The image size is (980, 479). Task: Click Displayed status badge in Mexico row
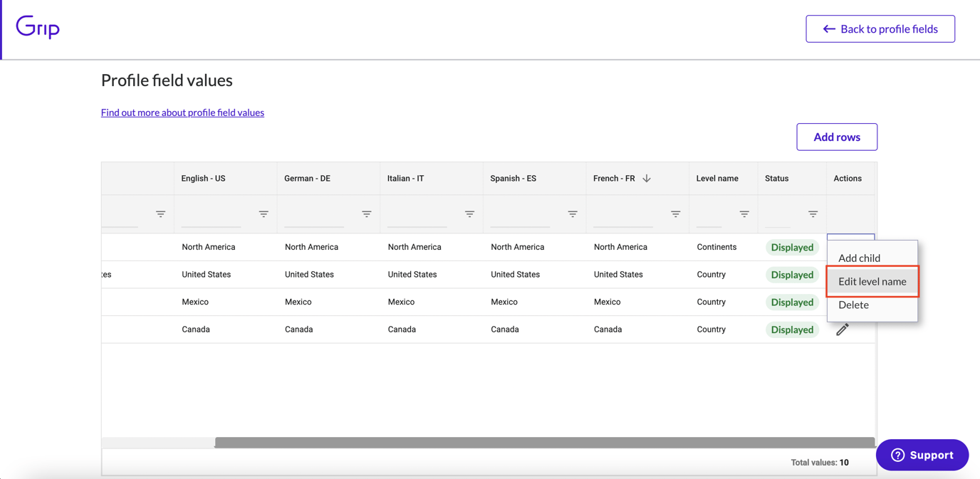pyautogui.click(x=792, y=302)
